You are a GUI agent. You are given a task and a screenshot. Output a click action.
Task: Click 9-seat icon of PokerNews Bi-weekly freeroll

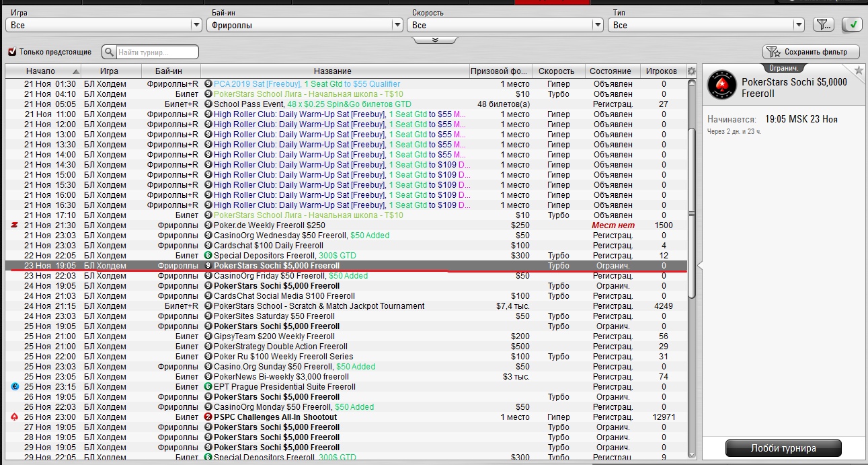[208, 377]
